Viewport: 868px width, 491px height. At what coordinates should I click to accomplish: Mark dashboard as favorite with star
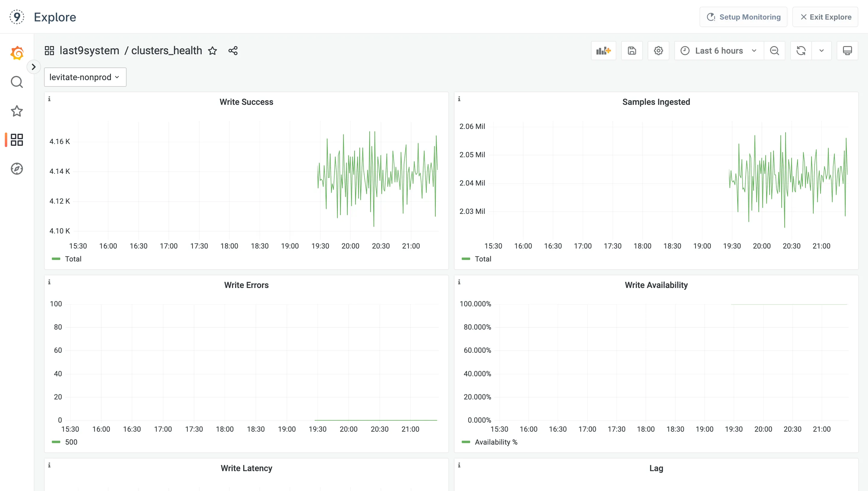point(212,51)
